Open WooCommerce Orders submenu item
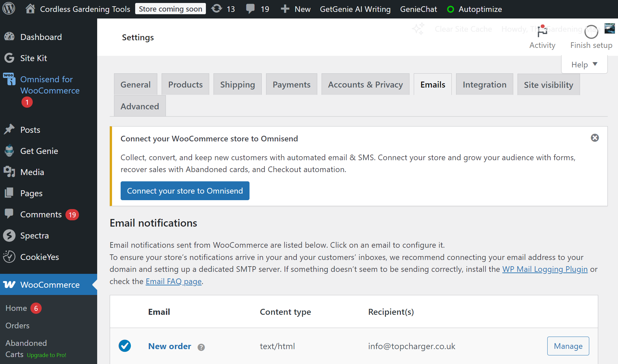Image resolution: width=618 pixels, height=364 pixels. [x=18, y=325]
